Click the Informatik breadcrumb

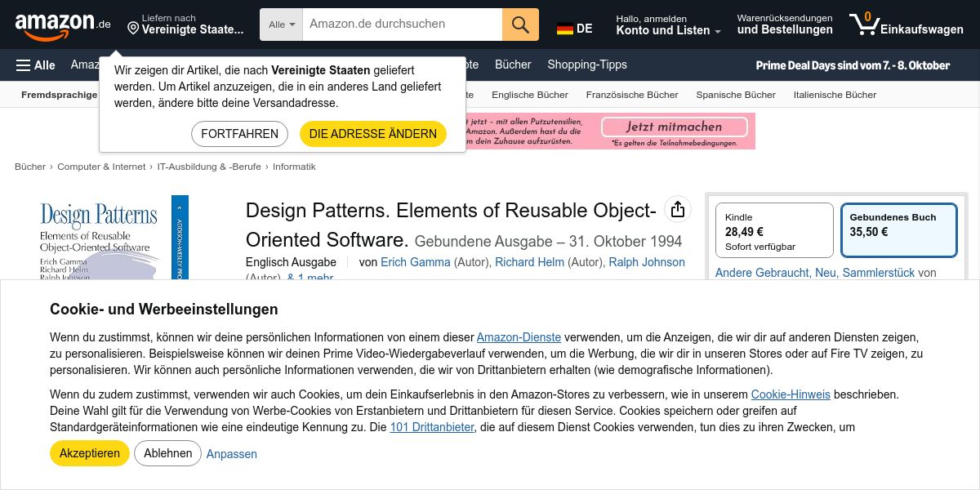[294, 167]
